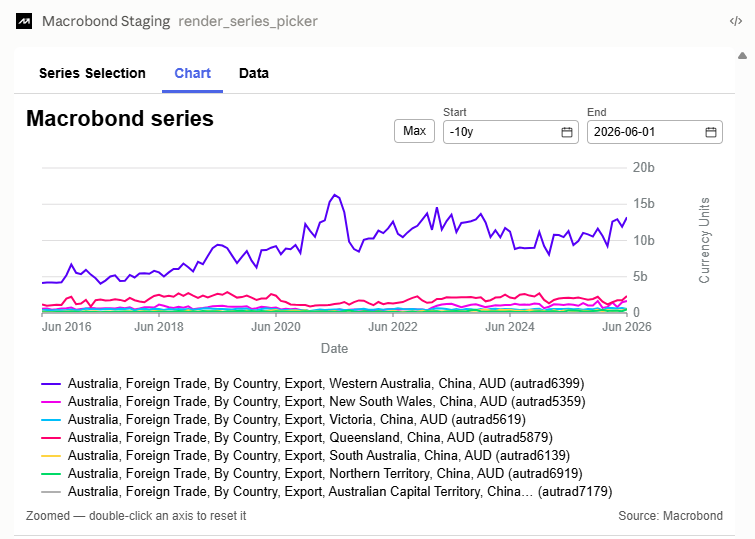755x539 pixels.
Task: Click the Currency Units y-axis title
Action: [x=704, y=240]
